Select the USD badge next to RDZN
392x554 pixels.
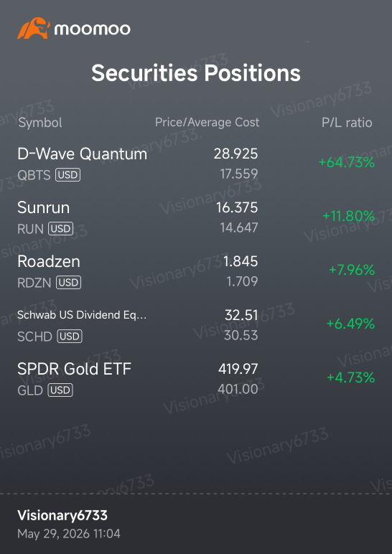pyautogui.click(x=69, y=282)
